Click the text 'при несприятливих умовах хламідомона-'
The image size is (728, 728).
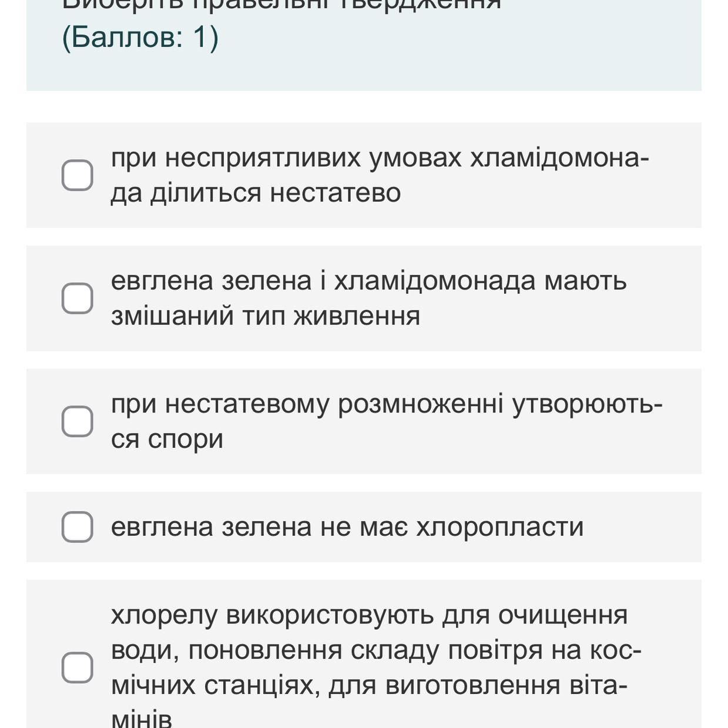click(x=380, y=157)
